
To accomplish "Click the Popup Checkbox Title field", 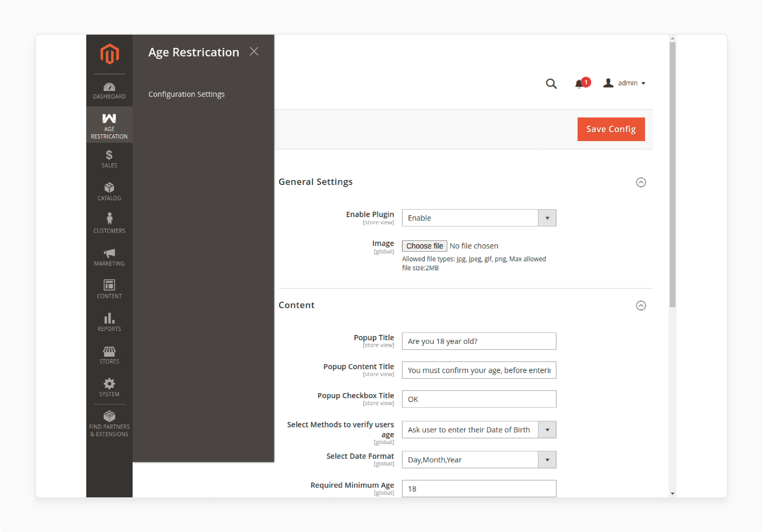I will click(x=479, y=399).
